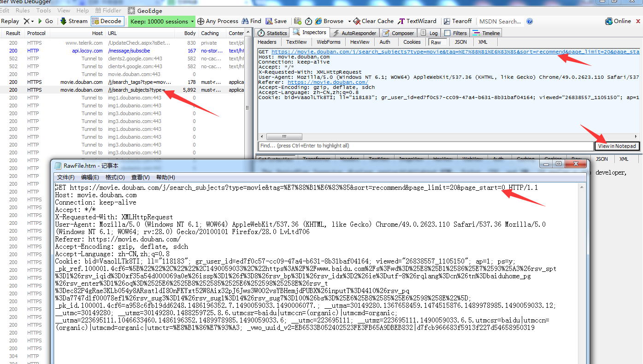Open Notepad 文件(F) menu
643x364 pixels.
[x=66, y=177]
